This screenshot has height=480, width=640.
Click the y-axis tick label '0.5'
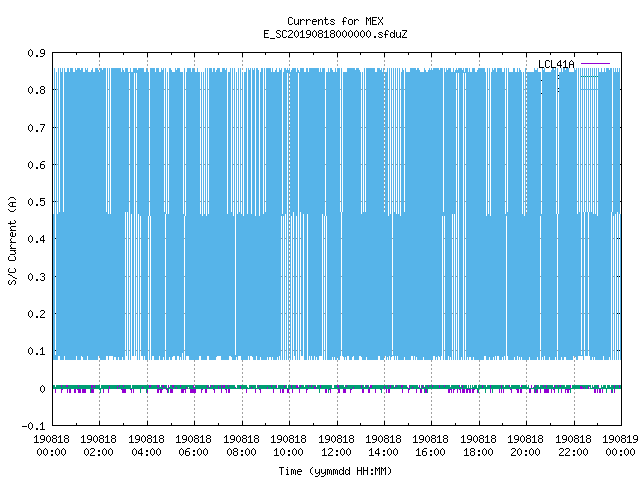click(x=36, y=202)
